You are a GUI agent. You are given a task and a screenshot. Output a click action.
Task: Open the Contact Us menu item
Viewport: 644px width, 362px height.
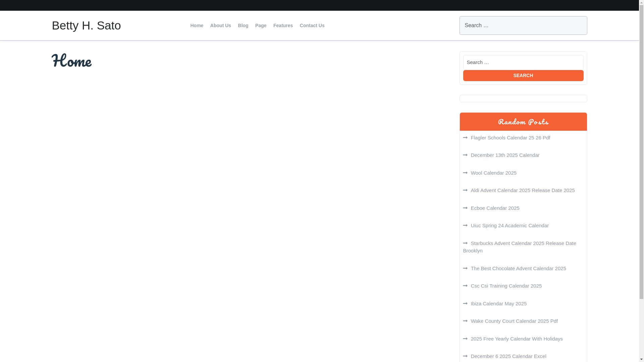312,25
